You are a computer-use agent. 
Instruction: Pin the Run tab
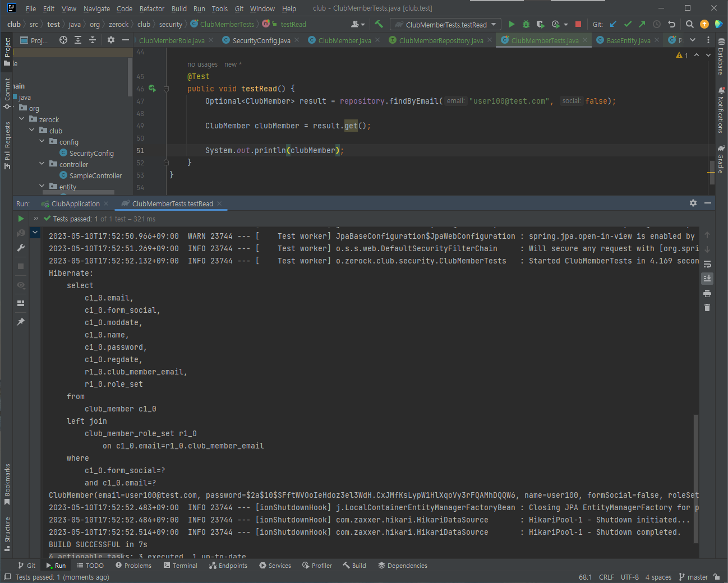click(x=21, y=322)
